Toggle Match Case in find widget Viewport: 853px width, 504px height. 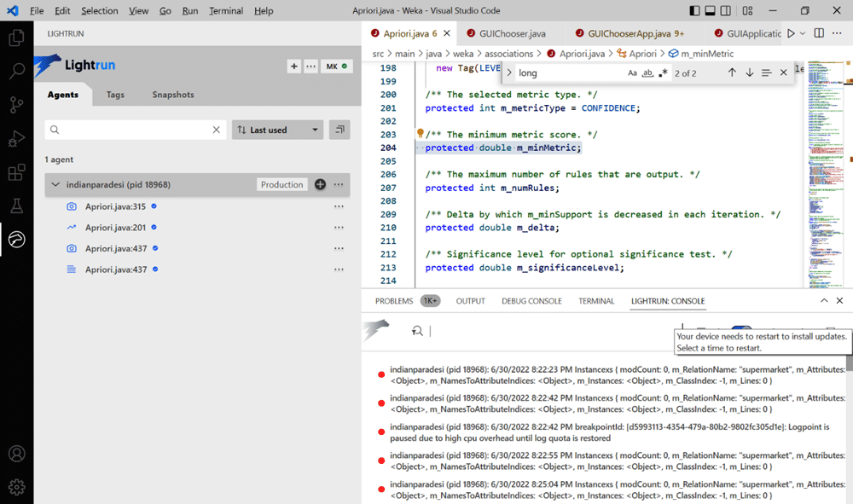(632, 72)
